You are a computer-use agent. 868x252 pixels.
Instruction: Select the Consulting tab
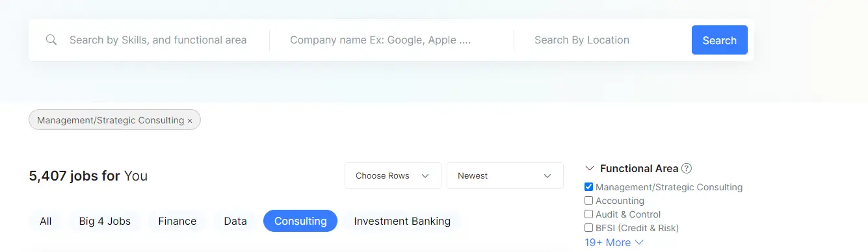(300, 221)
